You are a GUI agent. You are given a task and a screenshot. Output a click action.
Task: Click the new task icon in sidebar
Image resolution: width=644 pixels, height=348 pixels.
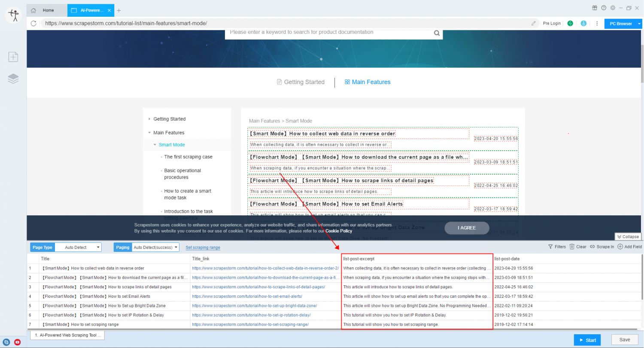[x=13, y=57]
